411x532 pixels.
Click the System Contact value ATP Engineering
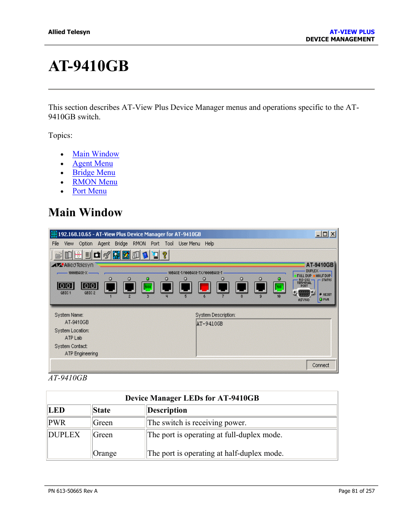81,354
